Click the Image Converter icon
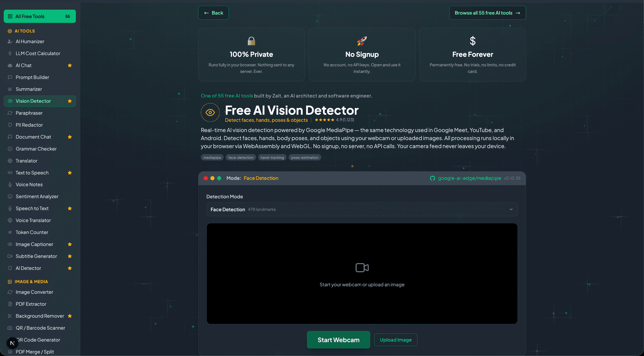Image resolution: width=644 pixels, height=356 pixels. pos(10,292)
